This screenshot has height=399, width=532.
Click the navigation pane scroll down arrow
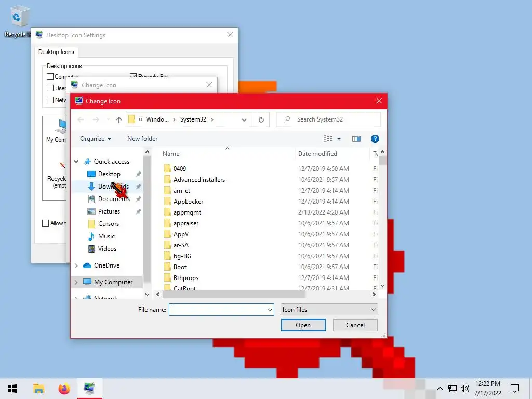pyautogui.click(x=147, y=295)
